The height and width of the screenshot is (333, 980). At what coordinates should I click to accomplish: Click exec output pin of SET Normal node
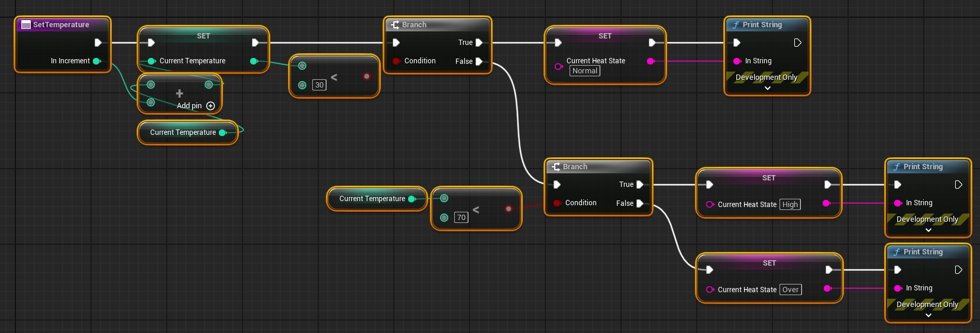(x=652, y=43)
